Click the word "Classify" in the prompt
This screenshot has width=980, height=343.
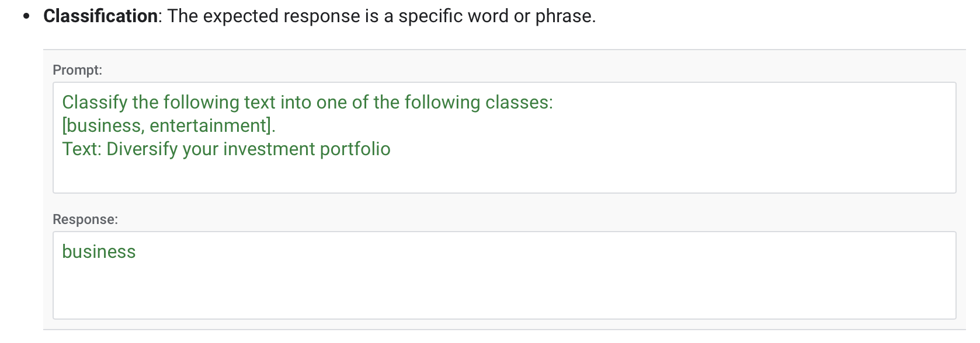click(x=95, y=102)
